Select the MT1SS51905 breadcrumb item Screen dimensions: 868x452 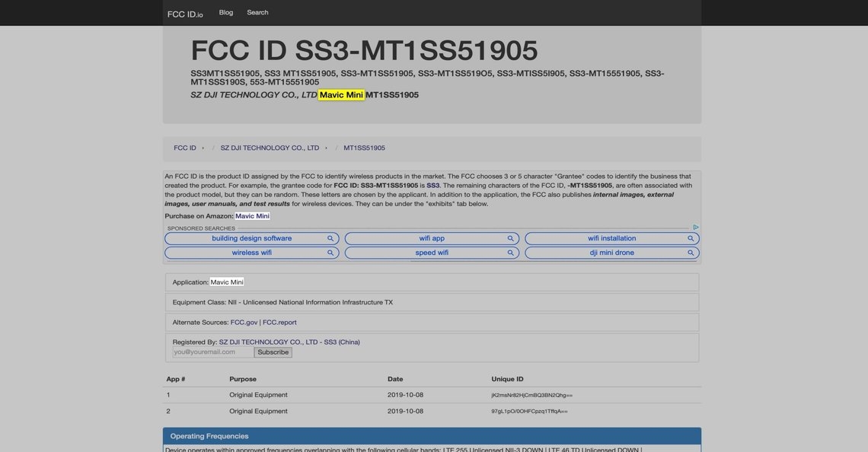pyautogui.click(x=364, y=148)
